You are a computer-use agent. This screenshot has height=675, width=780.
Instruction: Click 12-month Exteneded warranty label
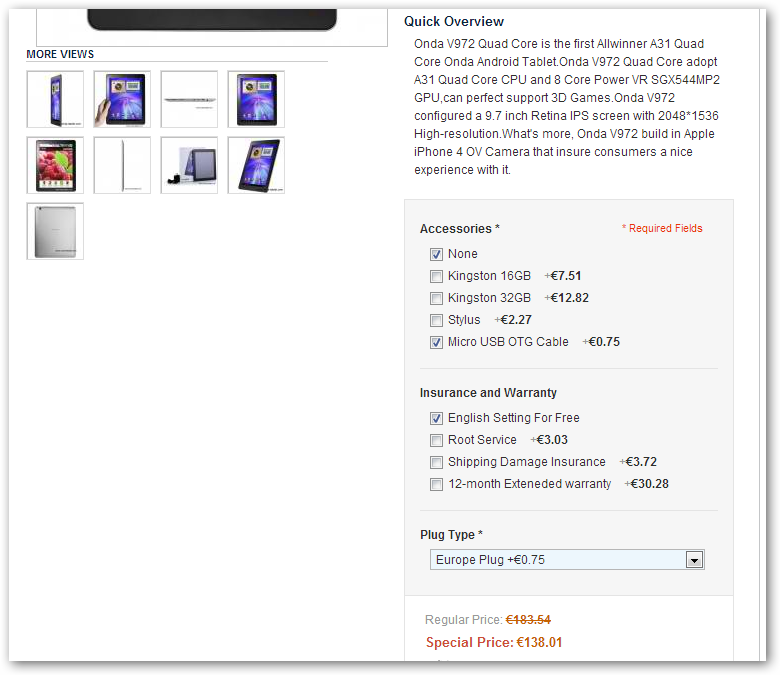tap(529, 484)
